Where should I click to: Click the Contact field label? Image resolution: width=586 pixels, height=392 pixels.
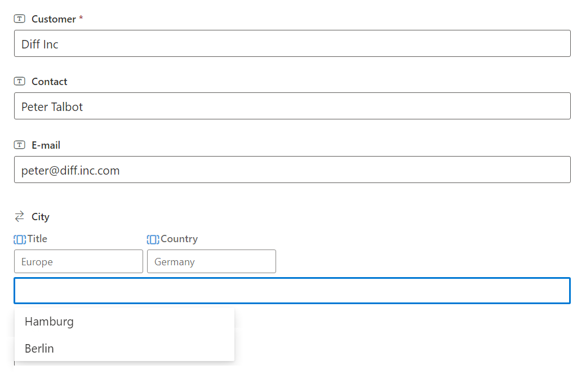pos(49,82)
